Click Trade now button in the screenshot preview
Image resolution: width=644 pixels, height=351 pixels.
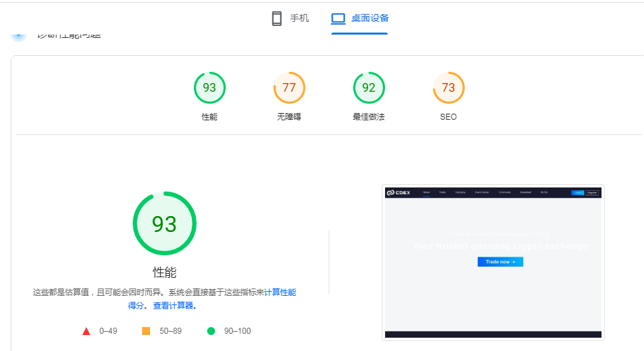500,262
